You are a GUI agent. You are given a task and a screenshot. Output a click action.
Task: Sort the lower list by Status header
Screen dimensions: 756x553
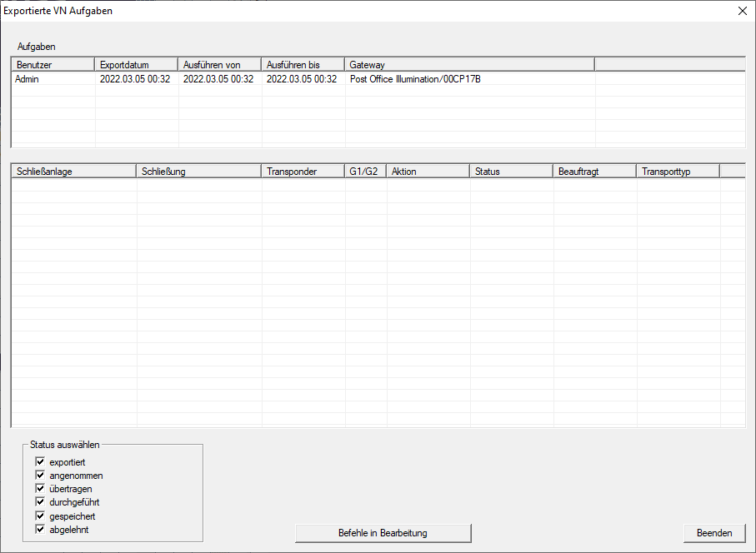(512, 171)
